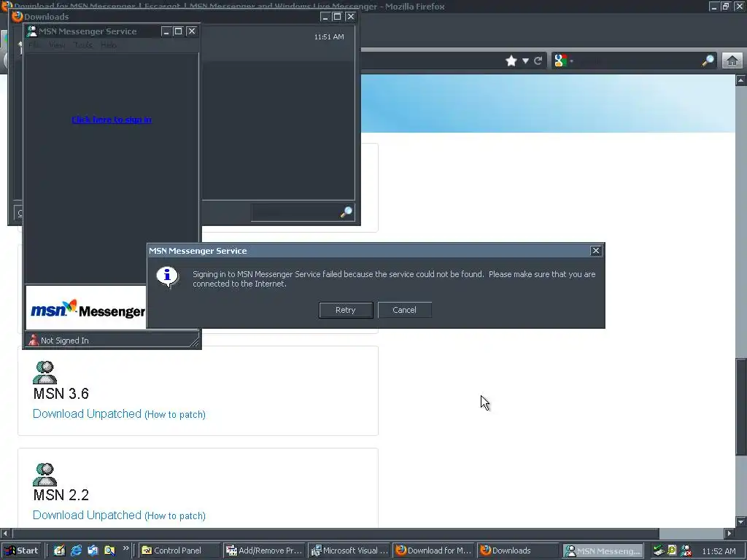Open the Start menu
This screenshot has width=747, height=560.
click(21, 551)
